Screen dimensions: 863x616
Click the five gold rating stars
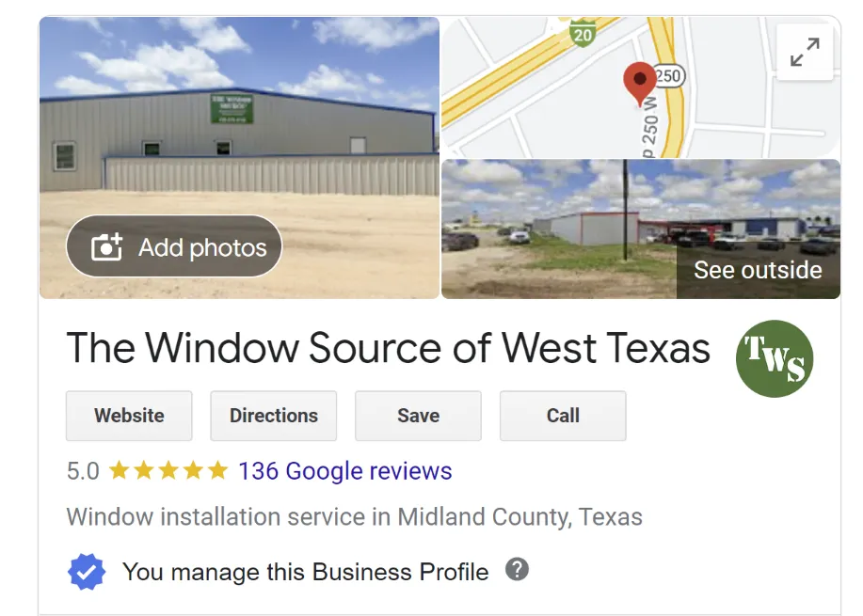pyautogui.click(x=168, y=471)
